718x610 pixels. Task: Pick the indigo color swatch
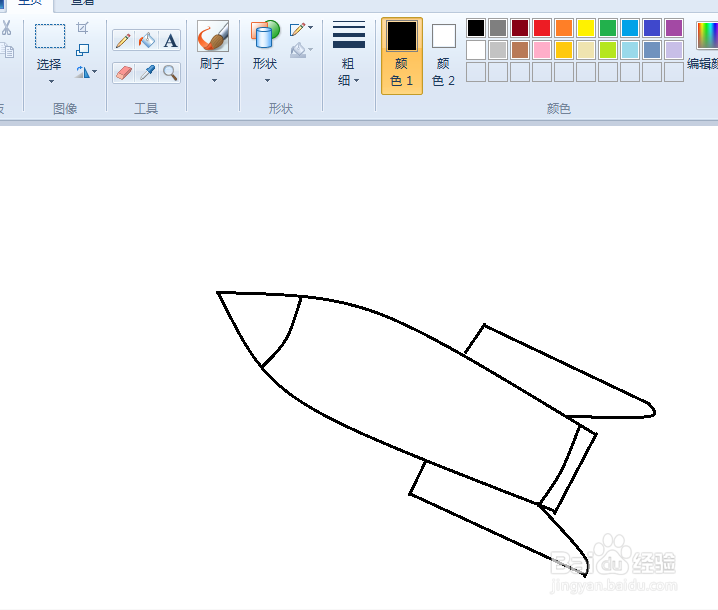[x=652, y=28]
